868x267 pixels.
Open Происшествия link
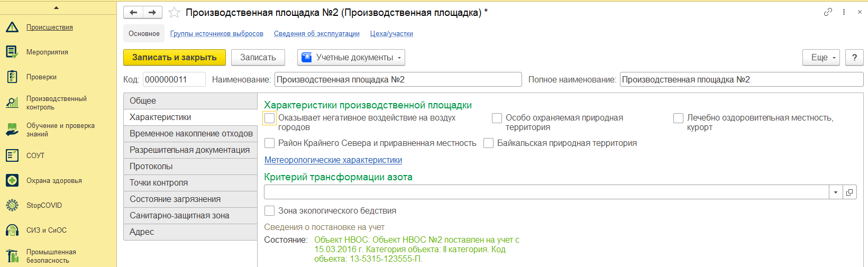coord(50,27)
